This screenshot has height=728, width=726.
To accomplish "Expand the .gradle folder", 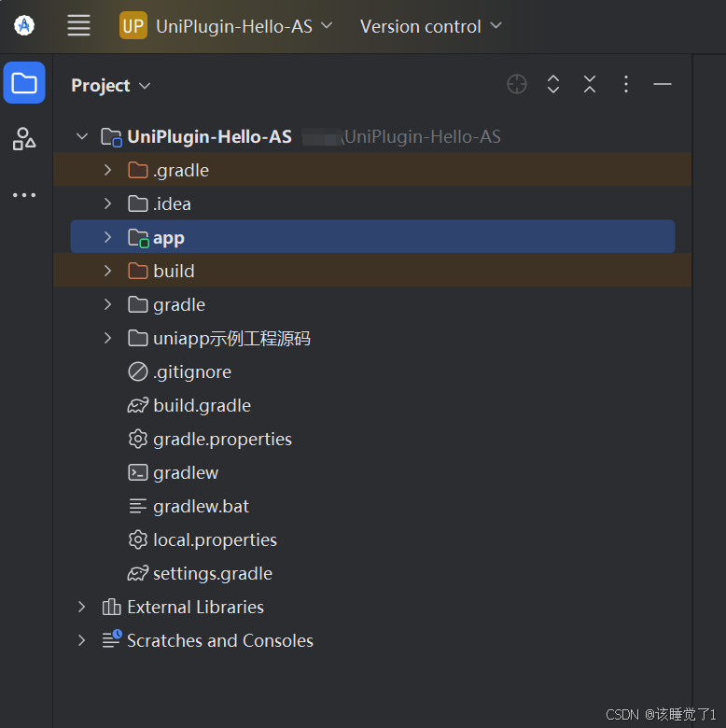I will pos(107,170).
